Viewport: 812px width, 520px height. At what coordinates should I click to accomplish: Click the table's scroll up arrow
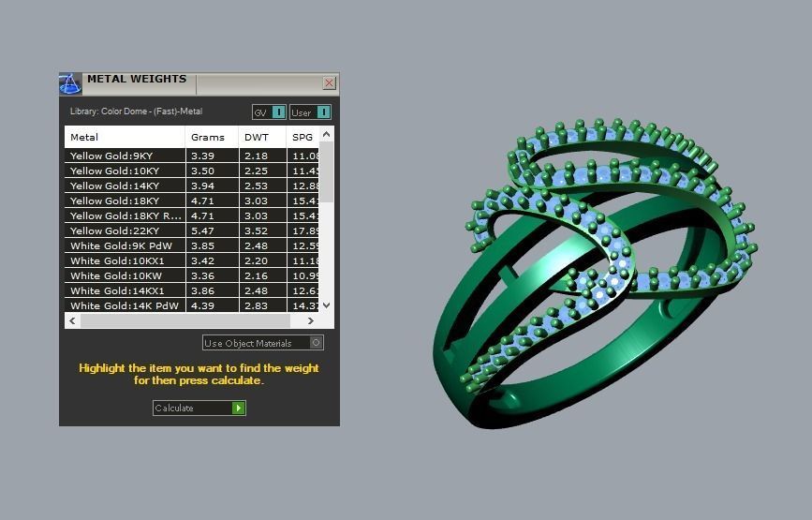click(326, 134)
